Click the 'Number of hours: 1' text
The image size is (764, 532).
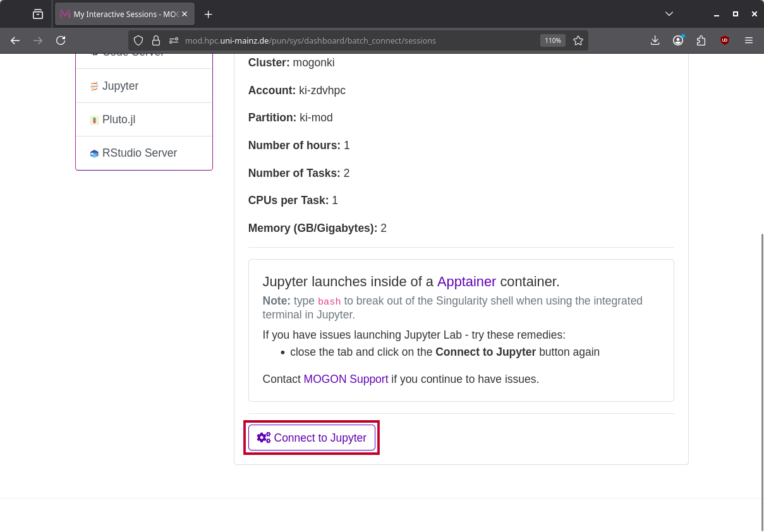click(299, 145)
